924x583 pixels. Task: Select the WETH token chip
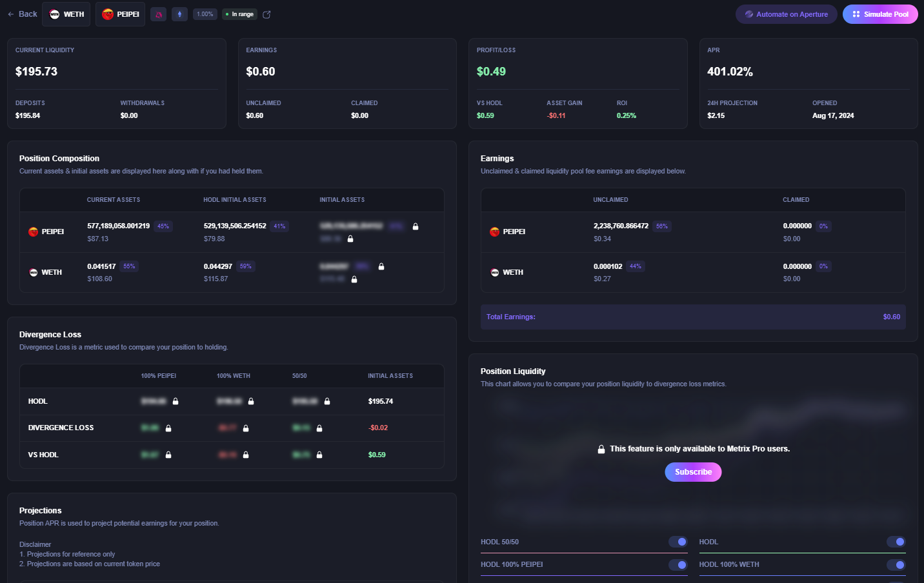coord(66,14)
